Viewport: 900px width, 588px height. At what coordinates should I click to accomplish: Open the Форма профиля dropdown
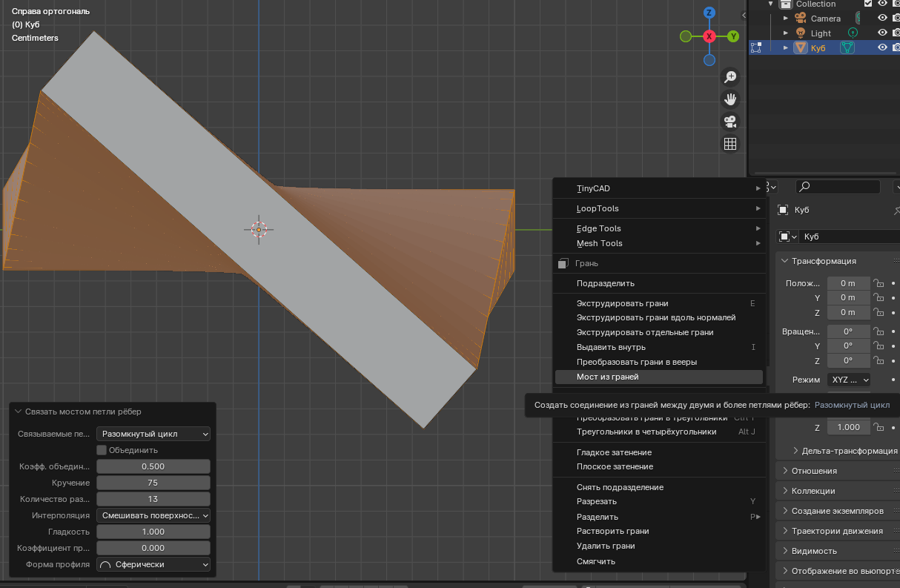pos(153,564)
